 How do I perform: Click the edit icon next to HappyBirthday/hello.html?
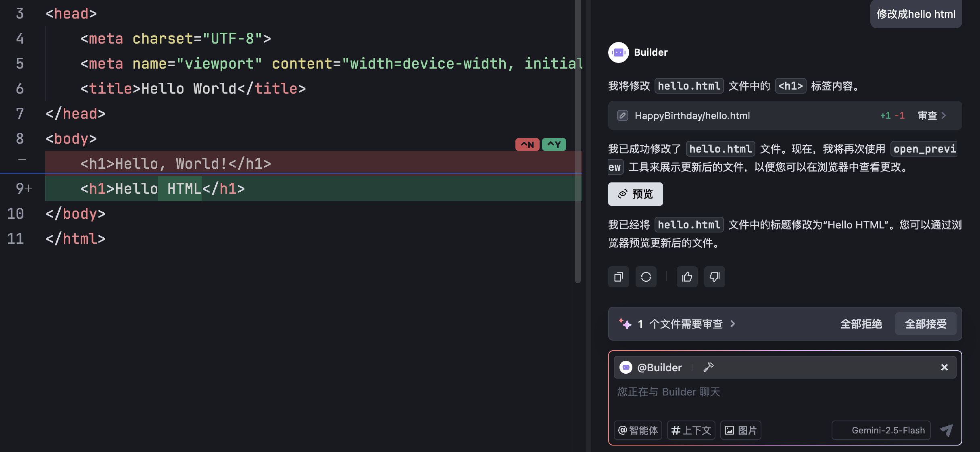pyautogui.click(x=623, y=115)
